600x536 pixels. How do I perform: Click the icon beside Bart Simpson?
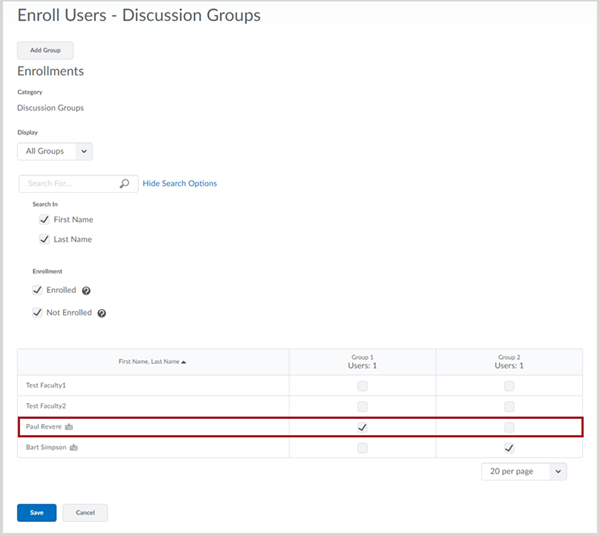pyautogui.click(x=73, y=447)
